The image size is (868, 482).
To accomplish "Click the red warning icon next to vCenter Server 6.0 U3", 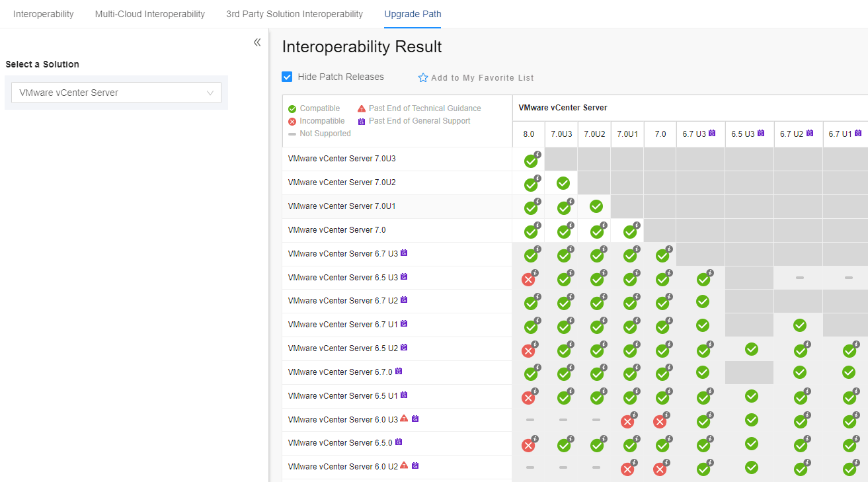I will click(x=404, y=419).
